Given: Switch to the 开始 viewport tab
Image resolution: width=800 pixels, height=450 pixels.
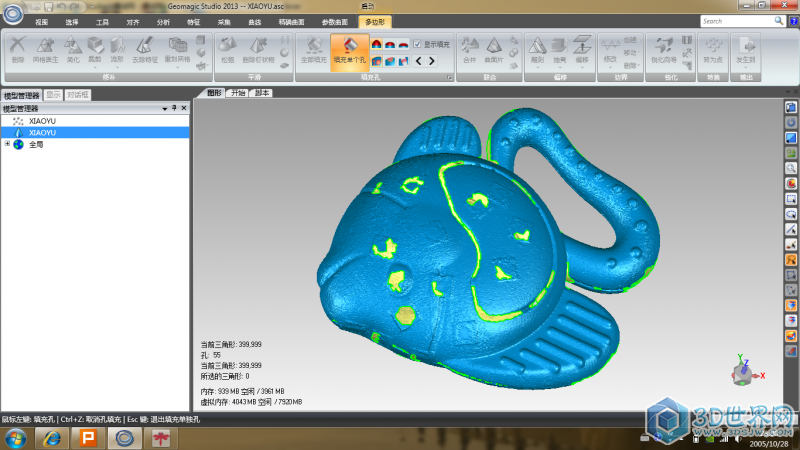Looking at the screenshot, I should pos(238,93).
